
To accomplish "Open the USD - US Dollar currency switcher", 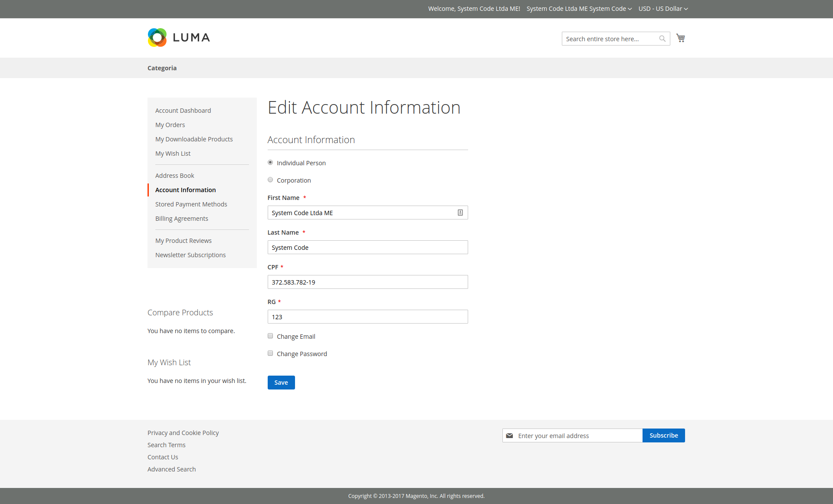I will tap(663, 9).
